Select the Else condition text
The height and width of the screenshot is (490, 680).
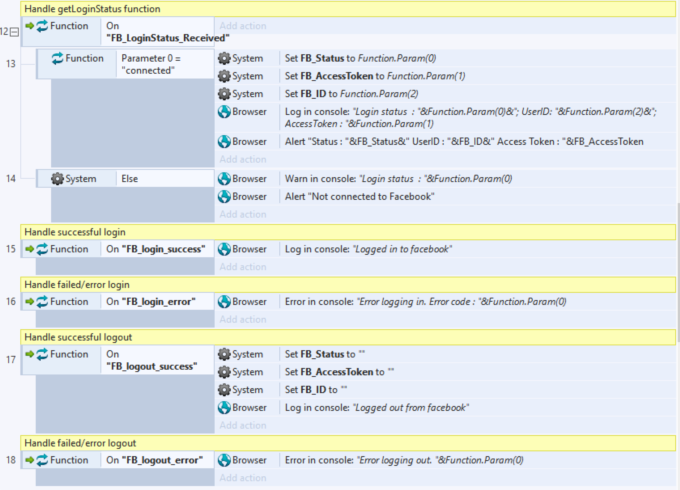pyautogui.click(x=130, y=179)
